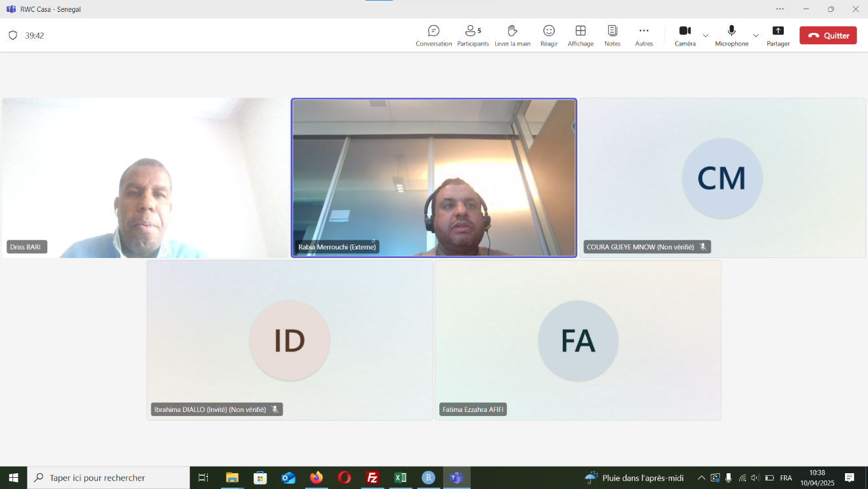Open the Autres more-actions menu
Image resolution: width=868 pixels, height=489 pixels.
(644, 36)
